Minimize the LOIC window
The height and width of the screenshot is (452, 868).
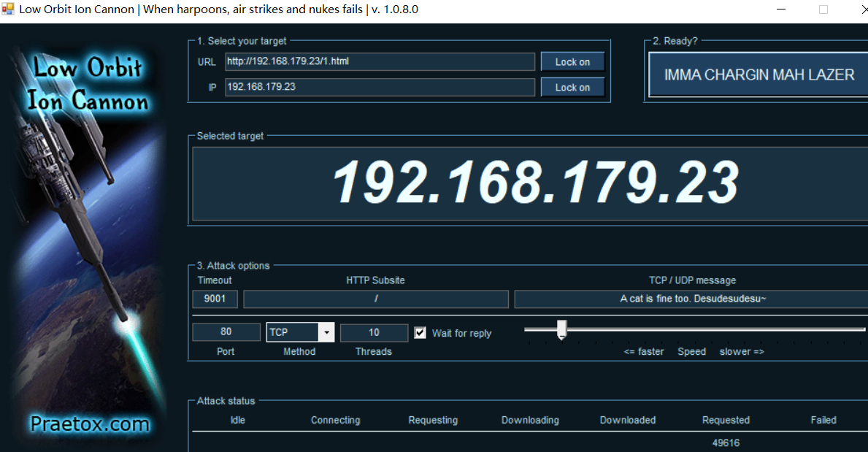pos(781,9)
